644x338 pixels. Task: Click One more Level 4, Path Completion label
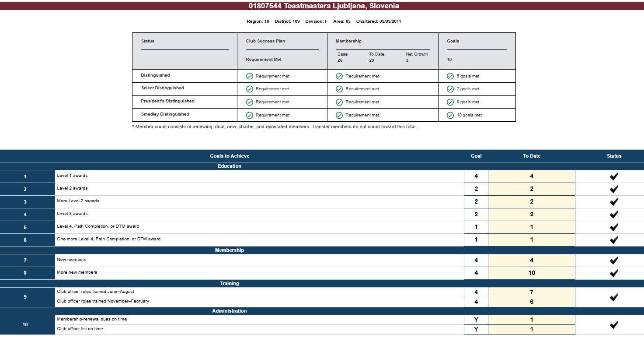(x=108, y=239)
